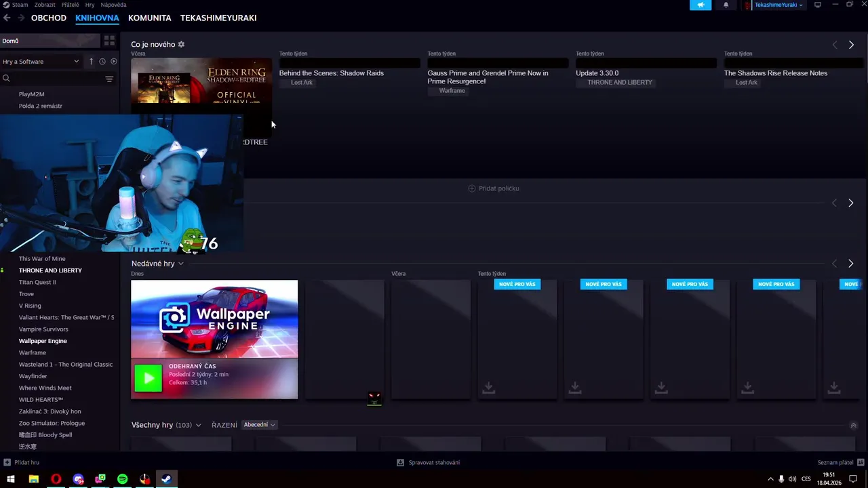Show next shelf items above Nedávné hry
Image resolution: width=868 pixels, height=488 pixels.
[x=851, y=203]
